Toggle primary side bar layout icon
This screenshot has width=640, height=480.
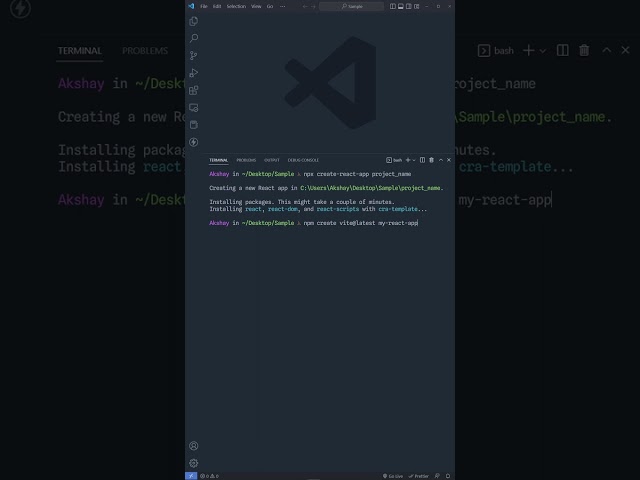(x=392, y=7)
